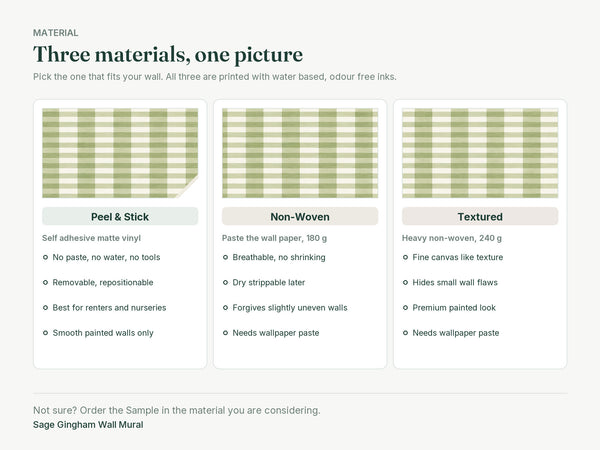The width and height of the screenshot is (600, 450).
Task: Click bullet beside 'Breathable, no shrinking'
Action: point(225,257)
